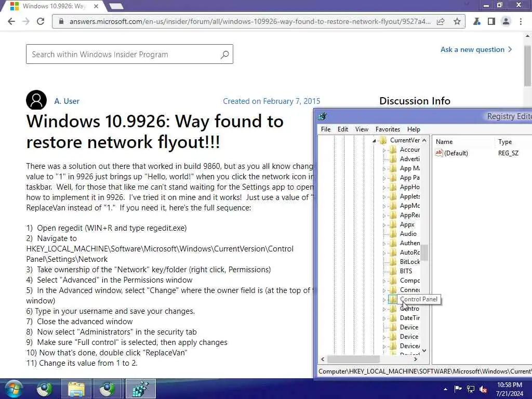The image size is (532, 399).
Task: Expand the Control Panel registry key
Action: 384,300
